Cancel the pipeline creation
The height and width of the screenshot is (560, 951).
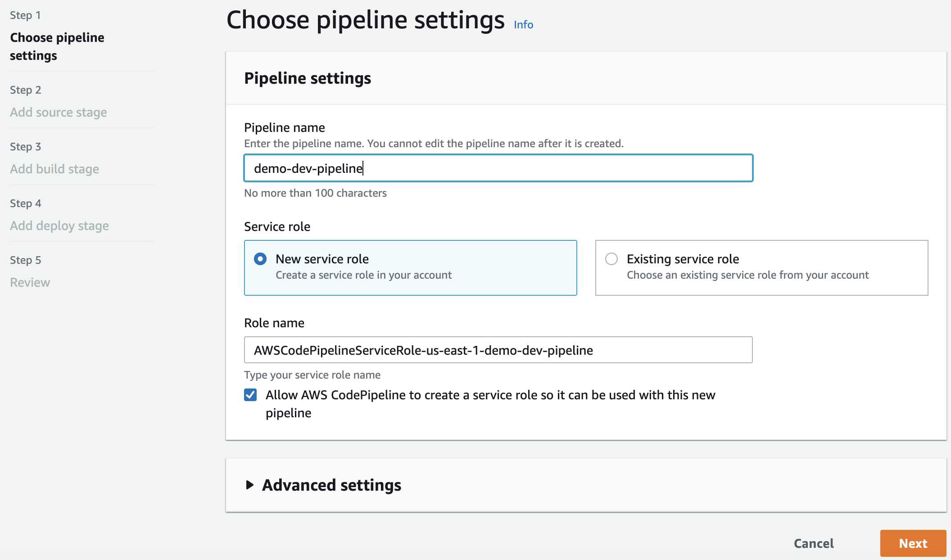814,543
